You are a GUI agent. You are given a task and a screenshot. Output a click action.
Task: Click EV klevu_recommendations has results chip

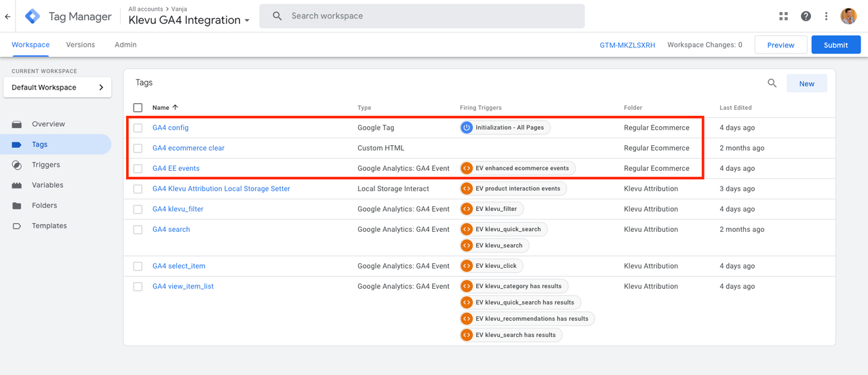527,319
